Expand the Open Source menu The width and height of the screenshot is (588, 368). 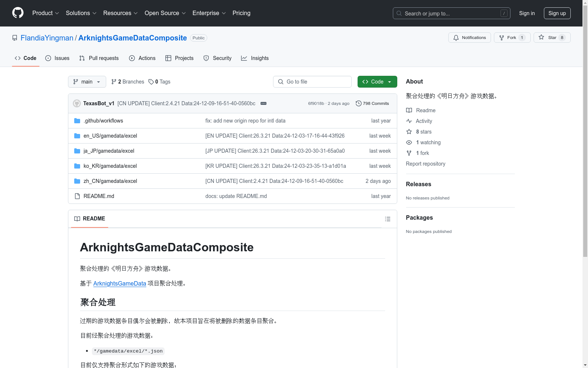click(x=165, y=13)
